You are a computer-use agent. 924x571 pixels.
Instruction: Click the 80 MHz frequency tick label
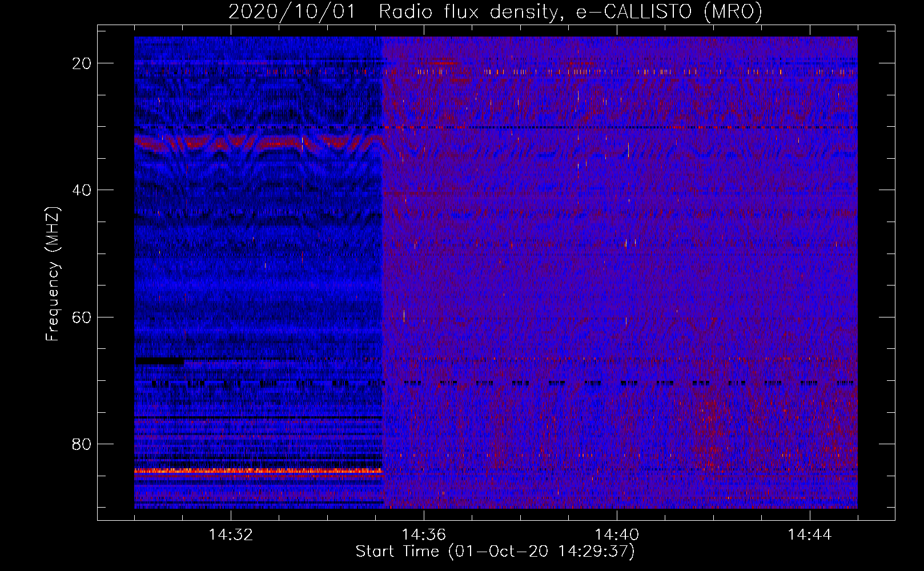click(x=82, y=444)
